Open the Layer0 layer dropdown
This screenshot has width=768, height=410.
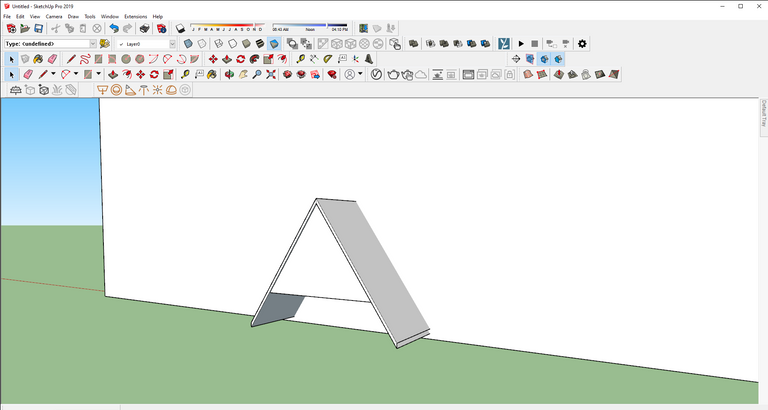coord(147,44)
